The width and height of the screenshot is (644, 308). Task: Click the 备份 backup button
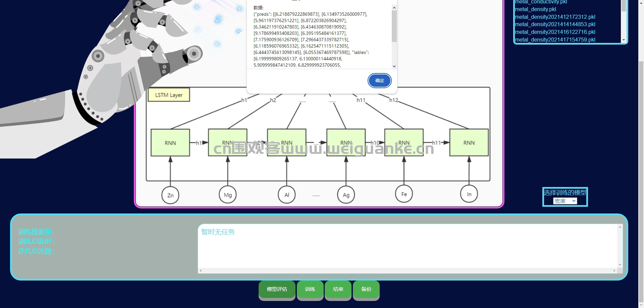click(x=366, y=289)
